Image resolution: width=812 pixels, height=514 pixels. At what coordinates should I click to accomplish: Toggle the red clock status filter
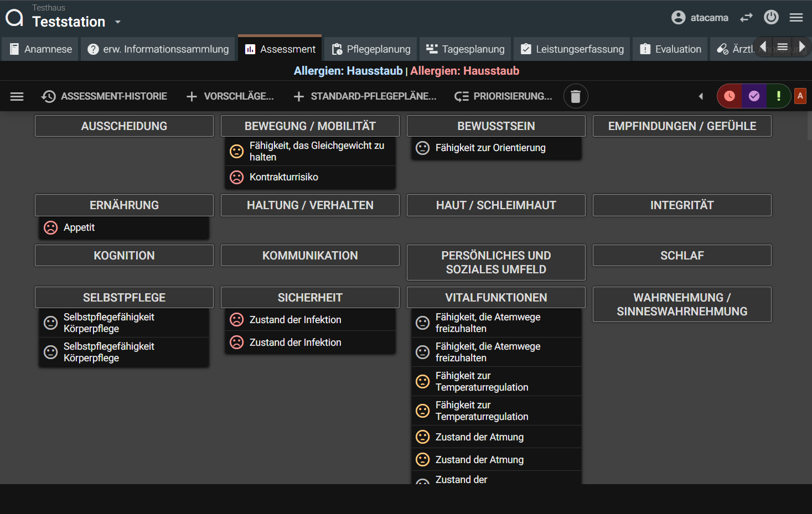[730, 96]
